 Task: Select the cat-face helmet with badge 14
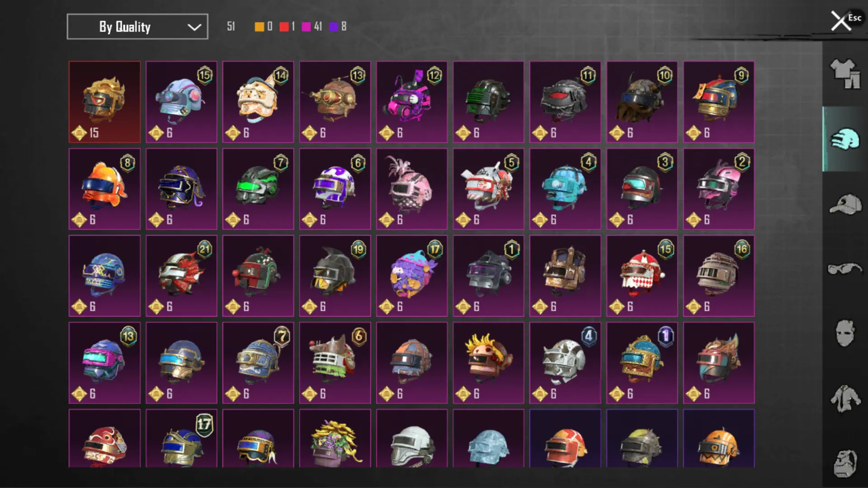click(x=258, y=102)
